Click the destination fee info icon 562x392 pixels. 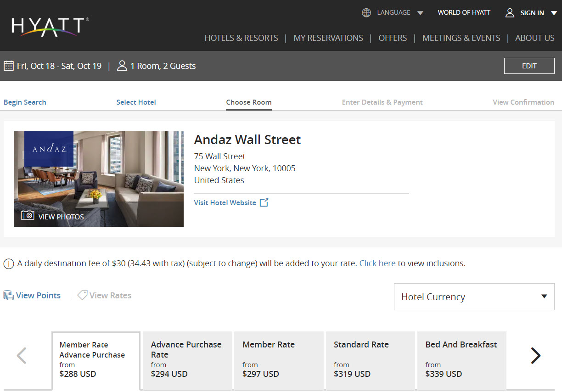point(9,263)
